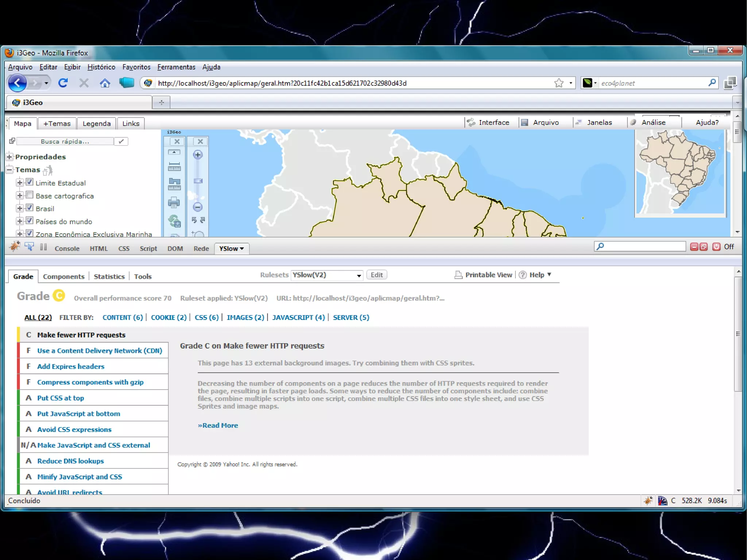Reload the page with refresh icon

[63, 83]
